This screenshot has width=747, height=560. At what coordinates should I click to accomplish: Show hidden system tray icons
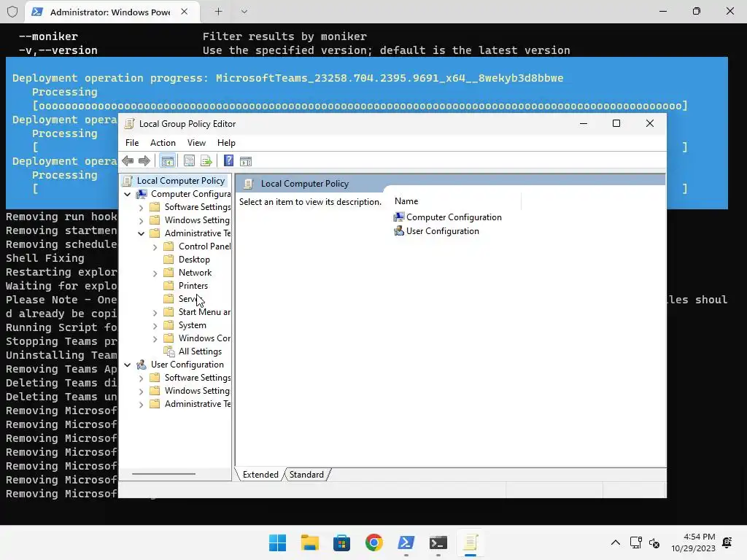click(616, 542)
